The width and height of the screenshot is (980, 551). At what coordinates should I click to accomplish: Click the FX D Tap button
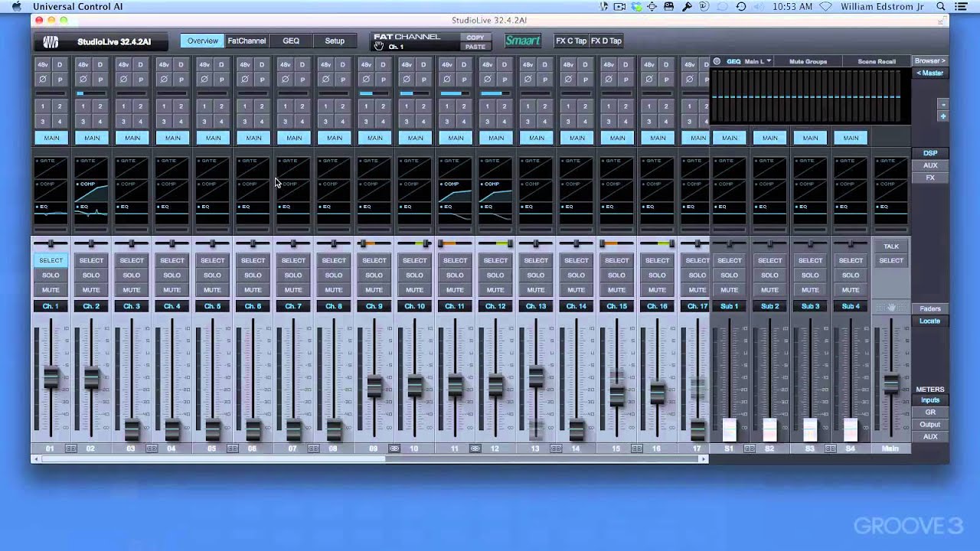(606, 41)
